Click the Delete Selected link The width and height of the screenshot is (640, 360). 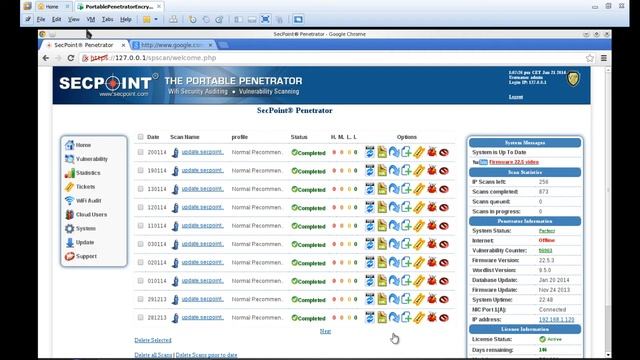pyautogui.click(x=153, y=340)
